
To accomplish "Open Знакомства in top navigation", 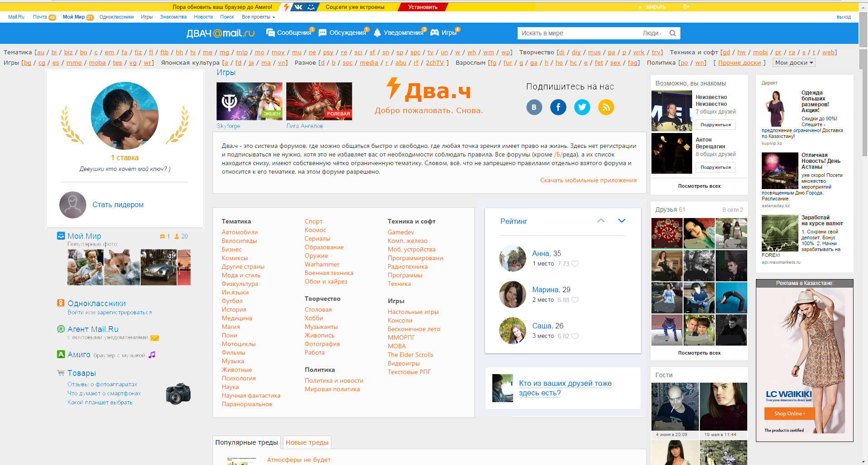I will point(173,17).
